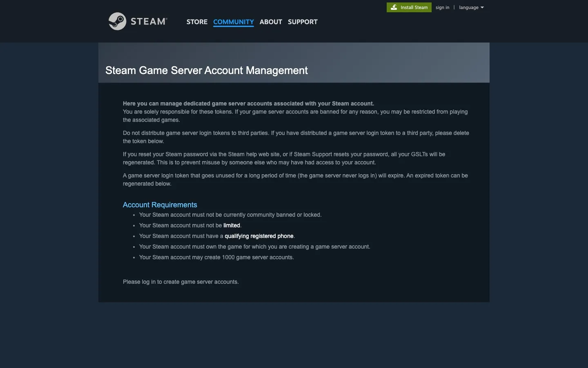The width and height of the screenshot is (588, 368).
Task: Click the bold 'Here you can manage' sentence
Action: 248,103
